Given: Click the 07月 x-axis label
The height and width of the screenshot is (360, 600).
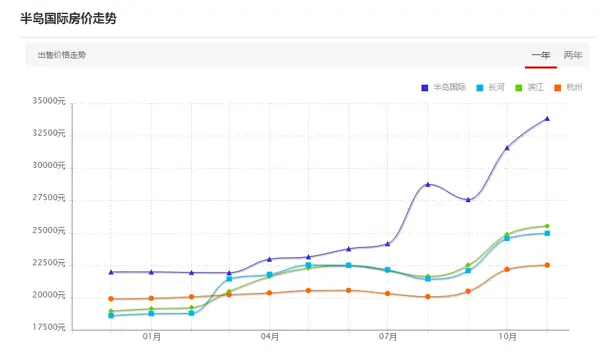Looking at the screenshot, I should coord(388,337).
